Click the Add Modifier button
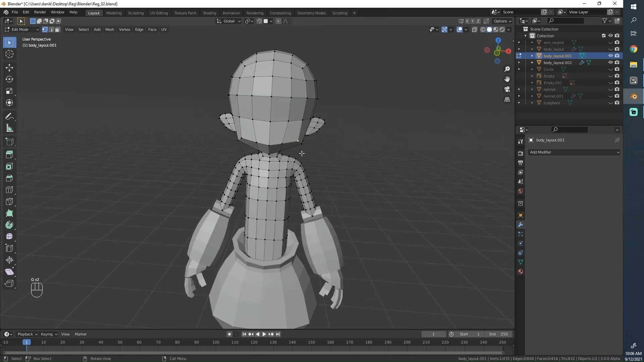The image size is (644, 362). [x=574, y=152]
